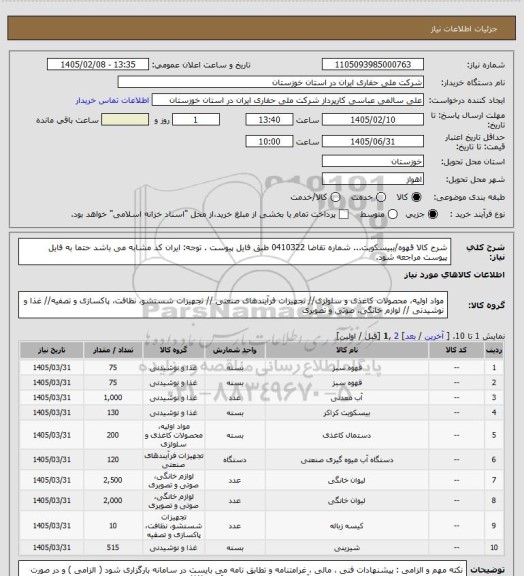Click the remaining days field showing 1
524x576 pixels.
(196, 120)
